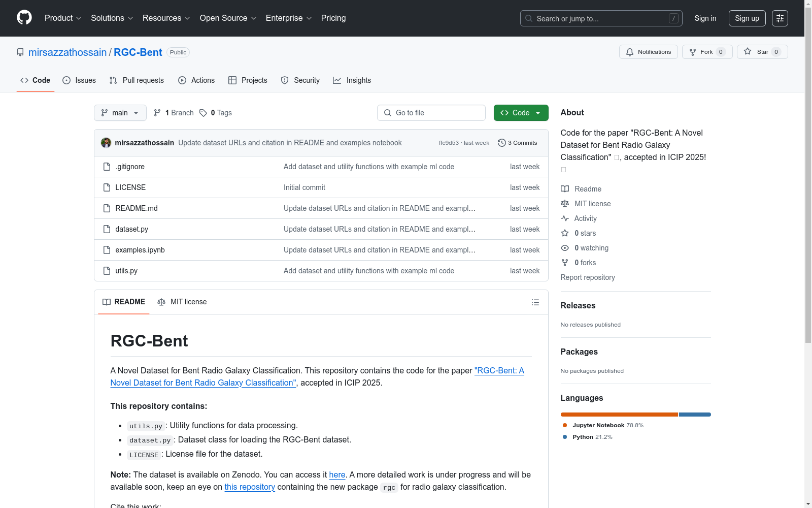This screenshot has width=812, height=508.
Task: Click the file icon beside .gitignore
Action: pos(107,167)
